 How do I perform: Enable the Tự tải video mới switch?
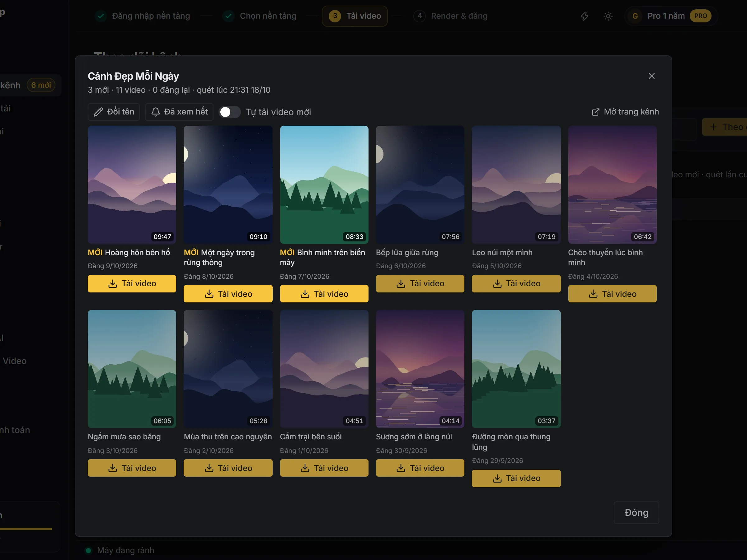(230, 112)
